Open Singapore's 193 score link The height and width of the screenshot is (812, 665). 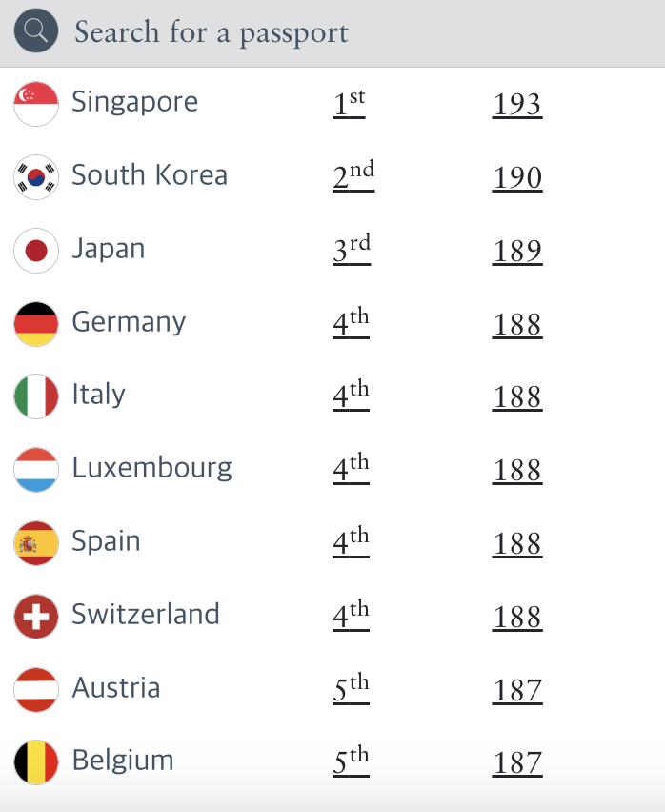pos(517,104)
